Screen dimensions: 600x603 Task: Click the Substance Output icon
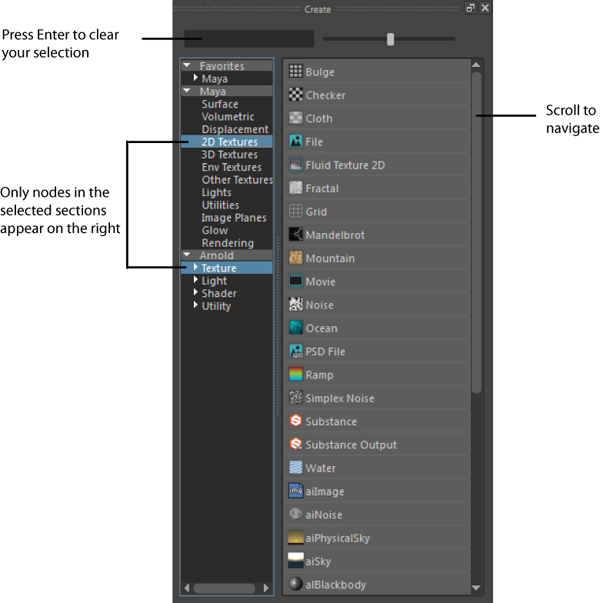click(x=296, y=444)
